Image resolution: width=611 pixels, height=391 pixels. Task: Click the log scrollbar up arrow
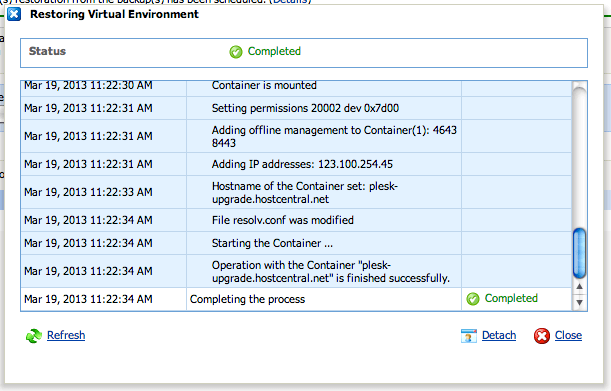click(579, 287)
